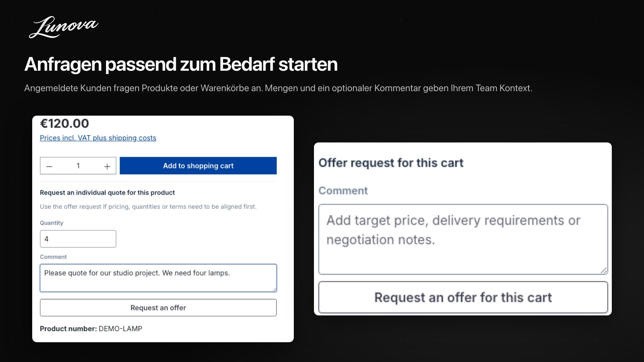Click the Anfragen passend zum Bedarf starten headline
The height and width of the screenshot is (362, 644).
click(181, 64)
